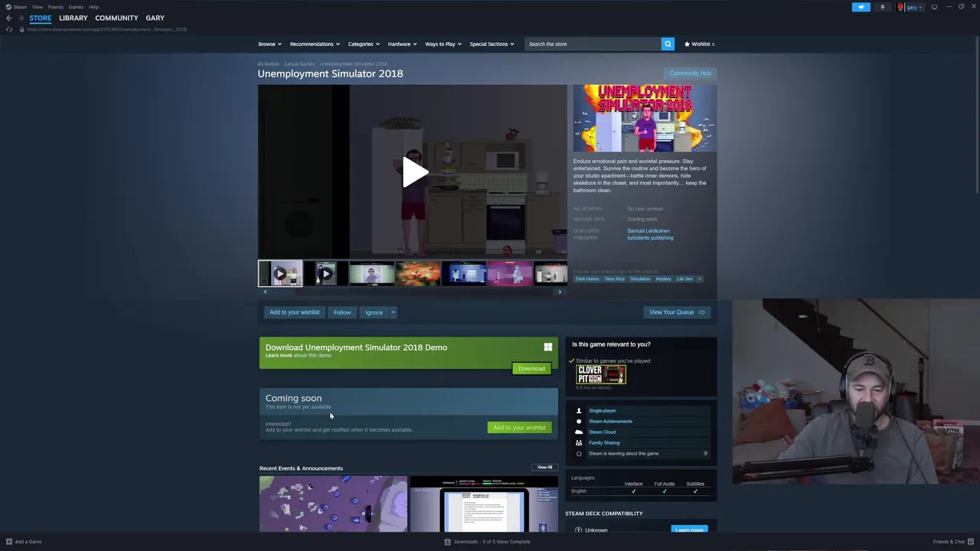Open the Games menu

tap(76, 7)
